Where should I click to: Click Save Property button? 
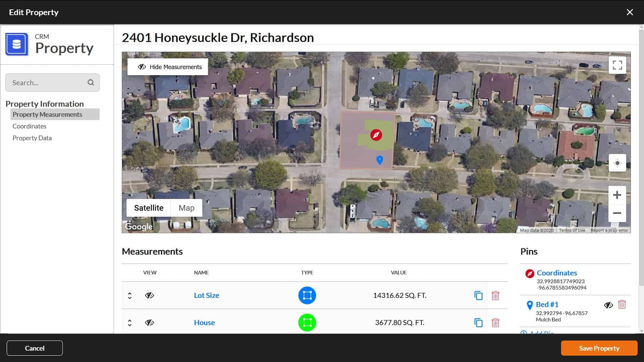click(599, 348)
